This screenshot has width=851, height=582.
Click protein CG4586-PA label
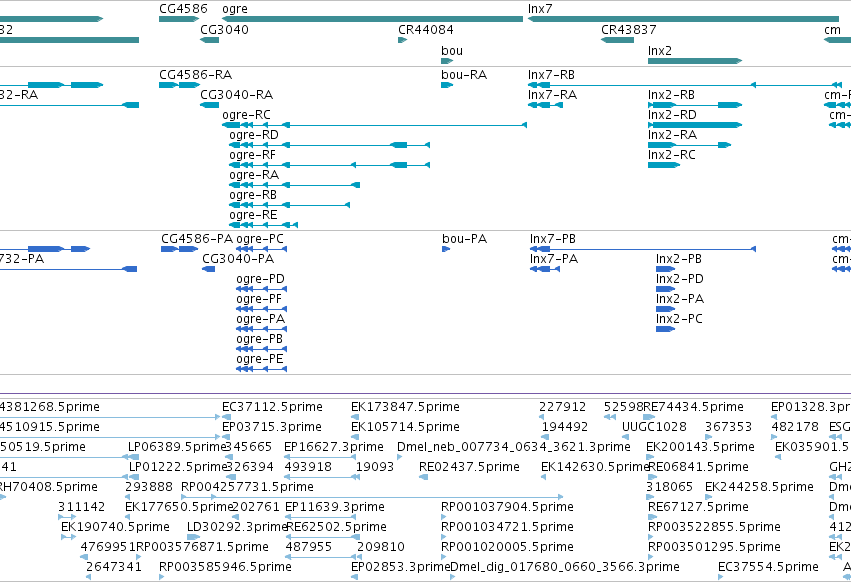(197, 239)
